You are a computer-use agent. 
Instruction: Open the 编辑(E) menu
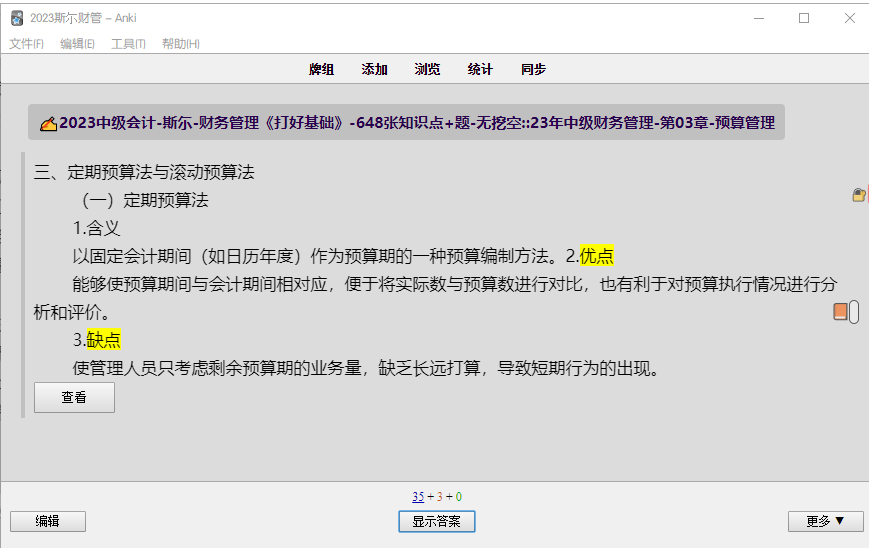(x=77, y=44)
